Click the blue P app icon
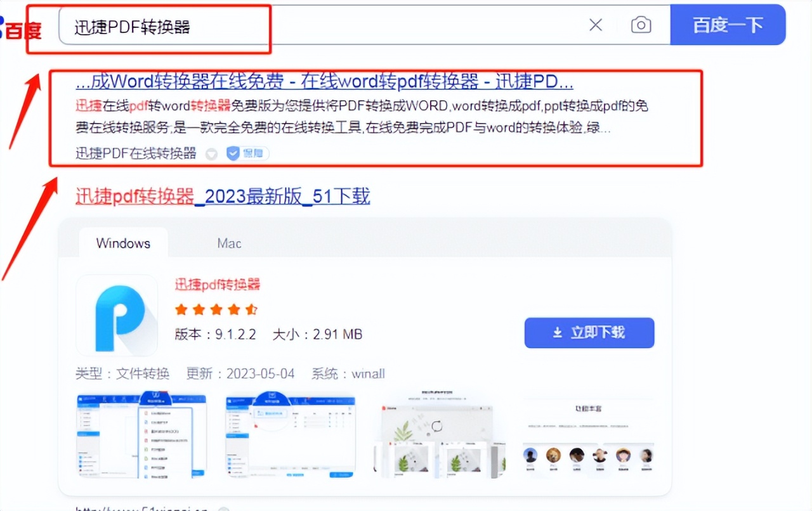Viewport: 812px width, 511px height. coord(117,315)
